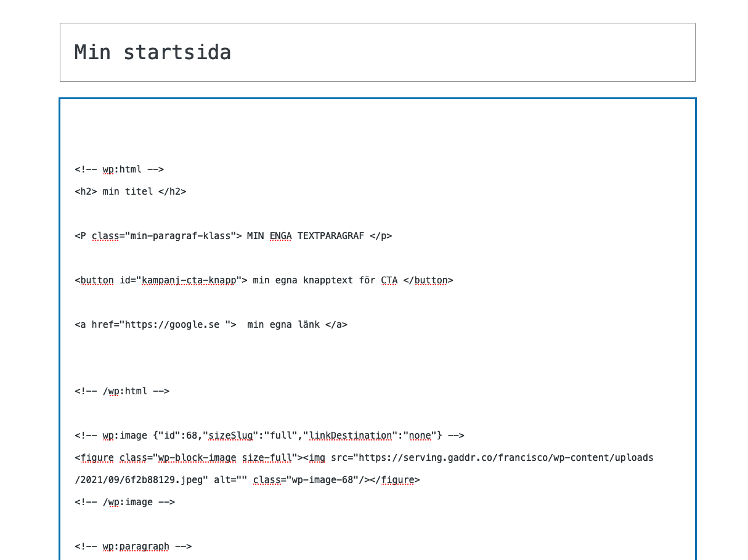This screenshot has height=560, width=748.
Task: Click the misspelled word ENGA
Action: (280, 236)
